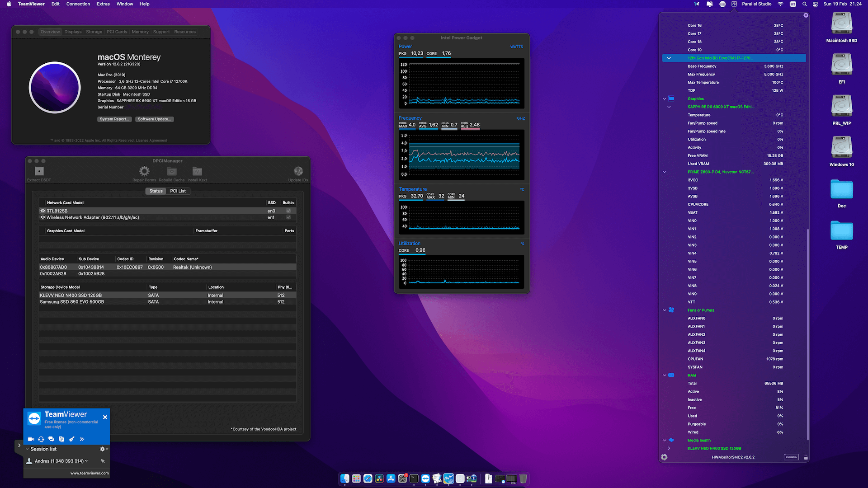The image size is (868, 488).
Task: Collapse the Graphics section in HWMonitor
Action: (x=665, y=99)
